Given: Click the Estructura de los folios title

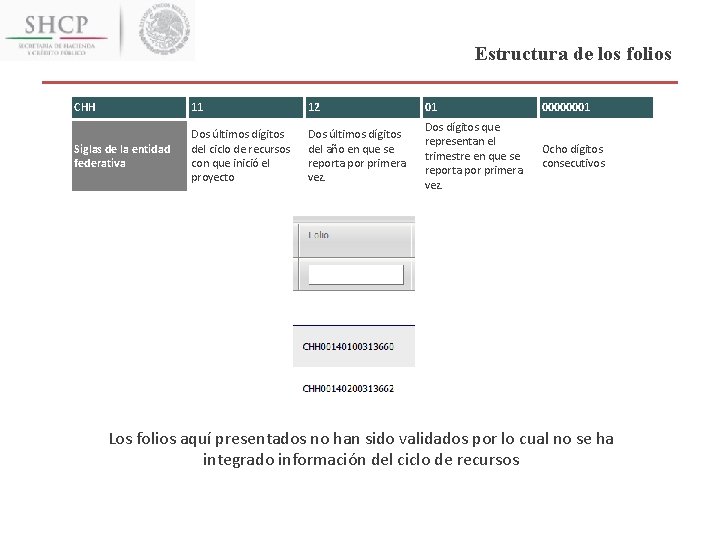Looking at the screenshot, I should tap(573, 54).
